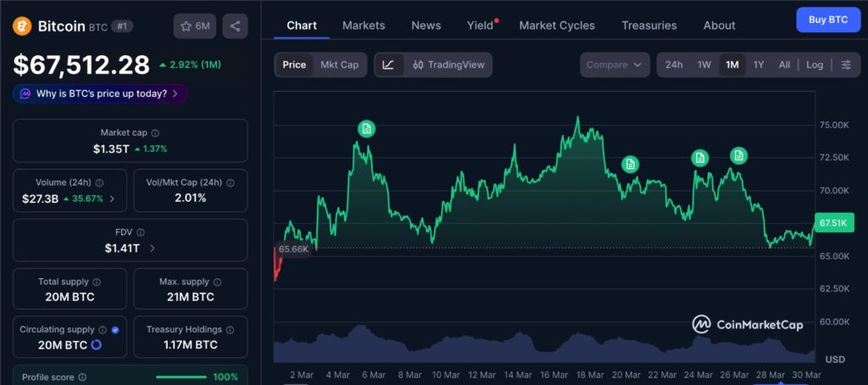Set chart range to 24h

coord(674,64)
